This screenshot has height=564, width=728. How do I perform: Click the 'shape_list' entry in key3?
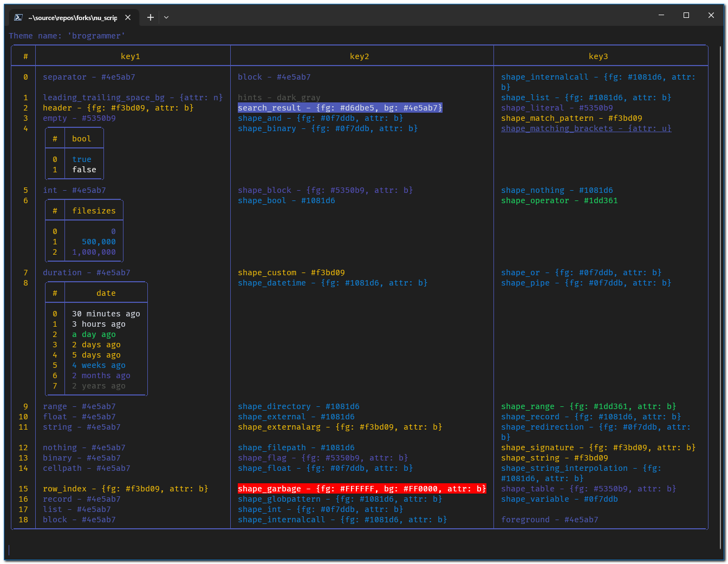[586, 98]
